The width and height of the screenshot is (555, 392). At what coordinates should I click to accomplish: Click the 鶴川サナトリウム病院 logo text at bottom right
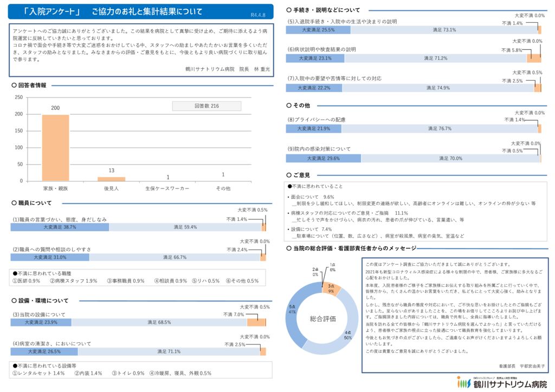point(510,384)
